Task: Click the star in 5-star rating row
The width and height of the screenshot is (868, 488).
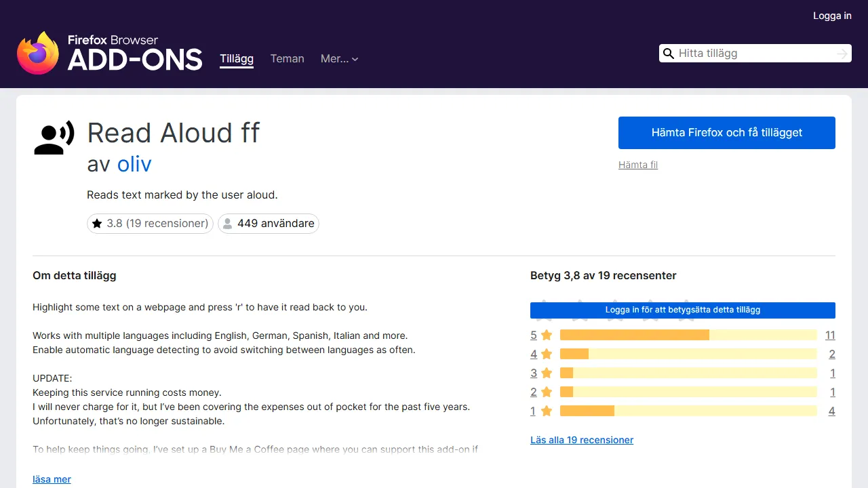Action: [547, 335]
